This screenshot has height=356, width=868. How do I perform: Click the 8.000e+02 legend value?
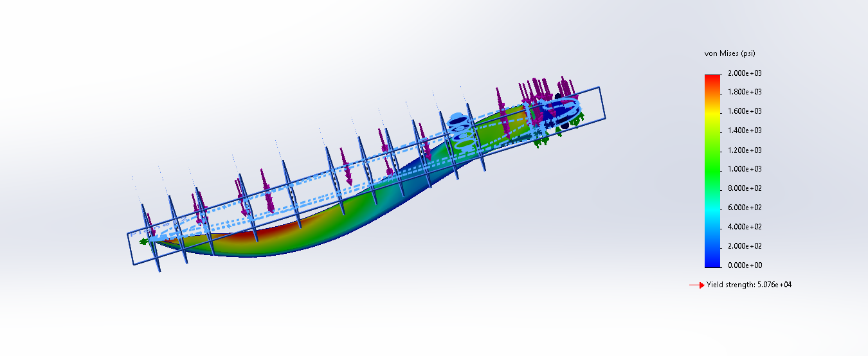click(745, 188)
